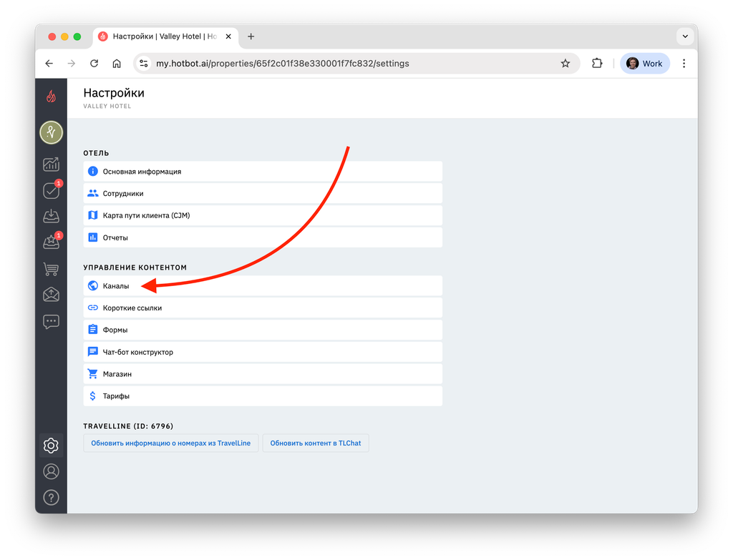Click the cart icon beside Магазин
The image size is (733, 560).
[92, 373]
